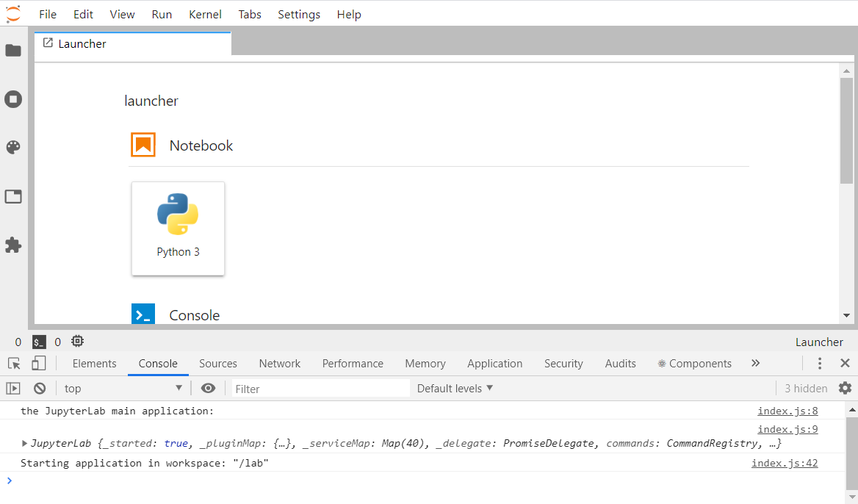Close the DevTools panel
This screenshot has height=504, width=858.
(845, 364)
